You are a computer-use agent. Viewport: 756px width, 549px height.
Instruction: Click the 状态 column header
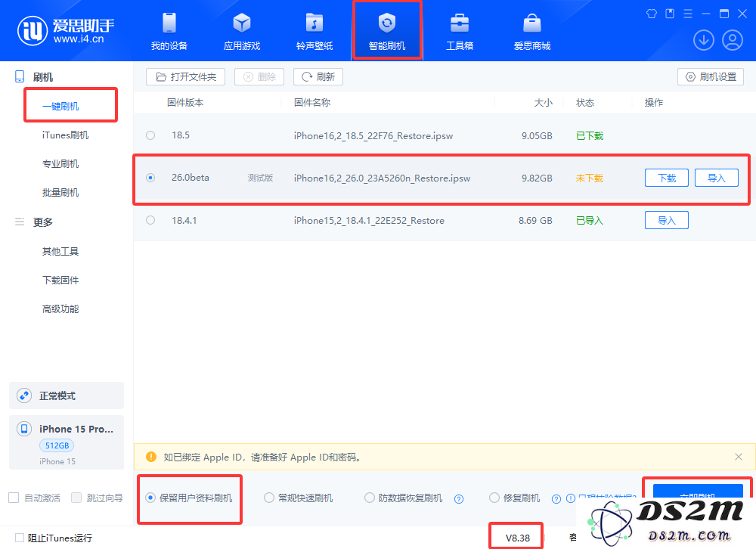pyautogui.click(x=585, y=102)
